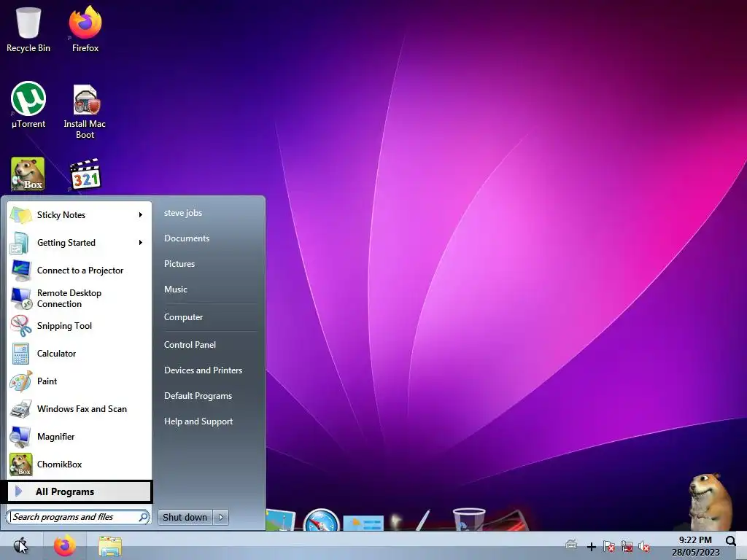Open the Action Center flag tray icon
Viewport: 747px width, 560px height.
pos(608,546)
